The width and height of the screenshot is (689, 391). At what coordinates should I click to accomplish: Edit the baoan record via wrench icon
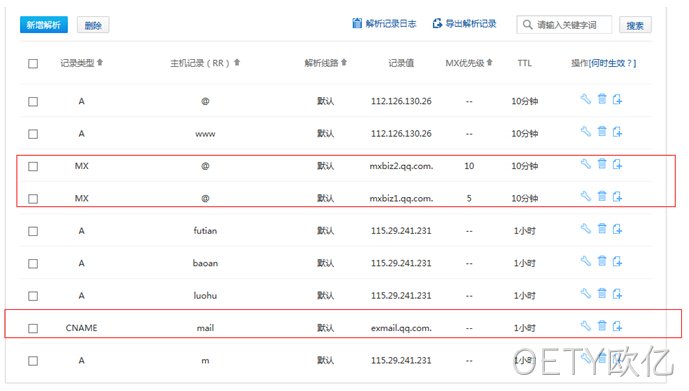586,261
